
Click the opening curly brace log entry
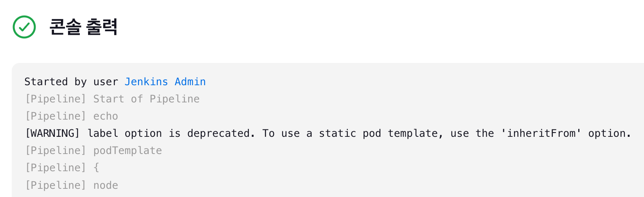(96, 168)
